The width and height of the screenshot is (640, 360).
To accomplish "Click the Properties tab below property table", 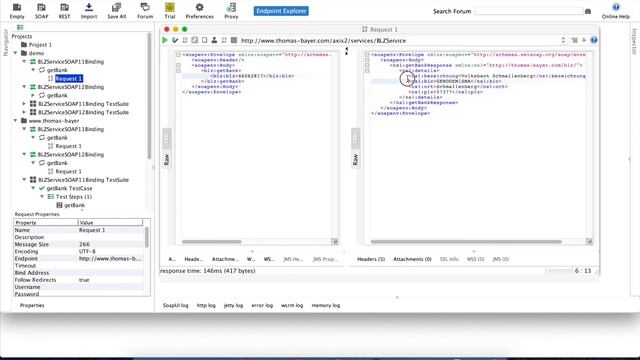I will pyautogui.click(x=32, y=305).
